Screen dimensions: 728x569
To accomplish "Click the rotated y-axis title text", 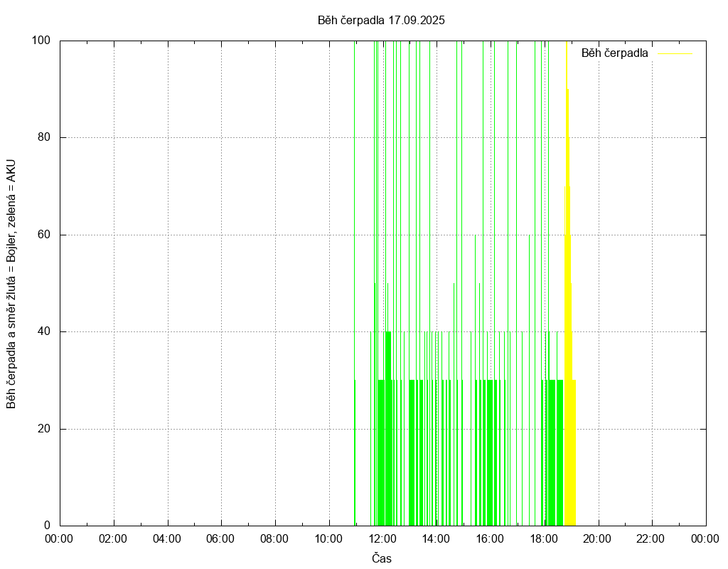I will [x=11, y=283].
